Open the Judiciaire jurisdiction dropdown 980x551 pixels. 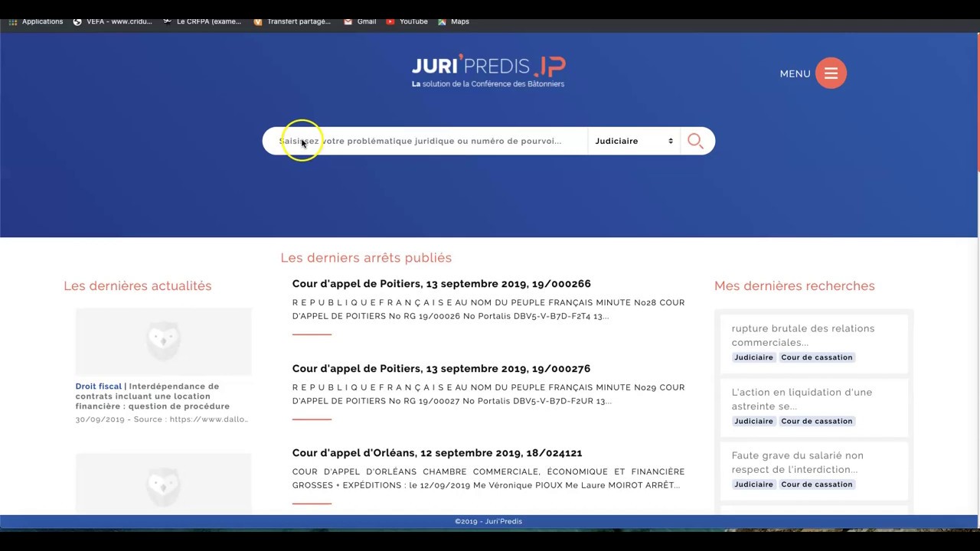coord(634,141)
